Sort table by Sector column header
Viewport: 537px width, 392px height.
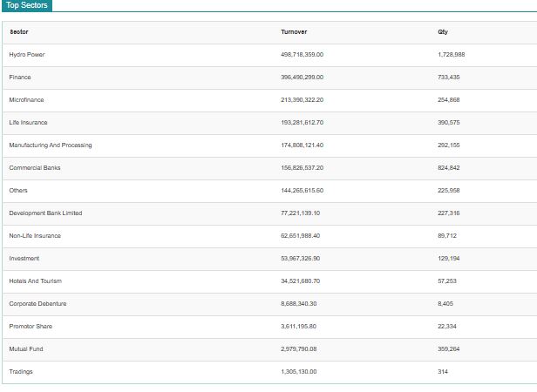point(19,32)
